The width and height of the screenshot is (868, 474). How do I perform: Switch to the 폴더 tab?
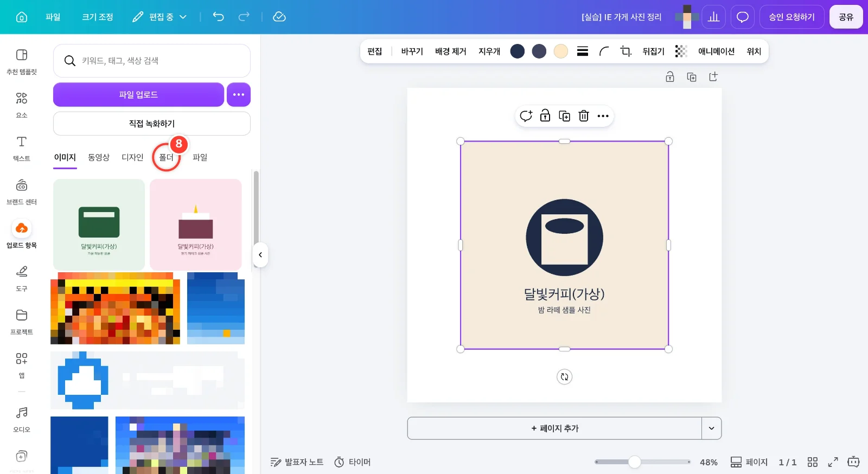[x=166, y=157]
